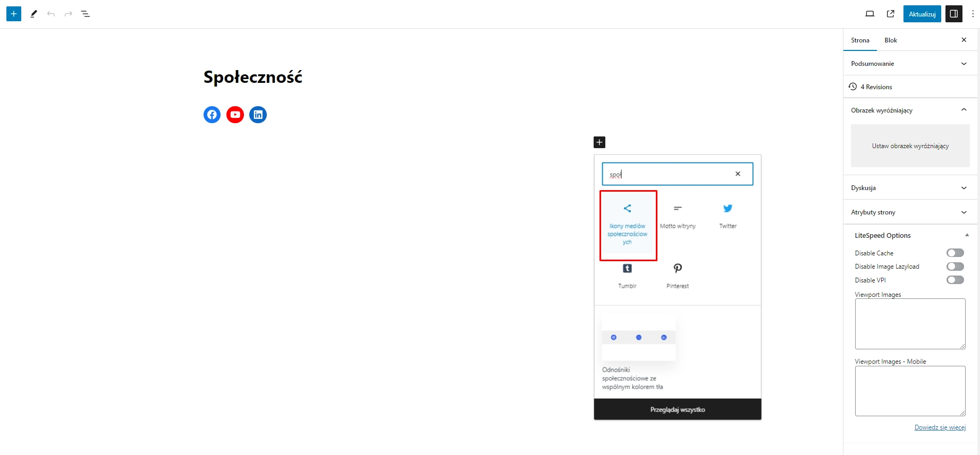This screenshot has width=980, height=455.
Task: Toggle the Disable VPI switch
Action: pos(955,280)
